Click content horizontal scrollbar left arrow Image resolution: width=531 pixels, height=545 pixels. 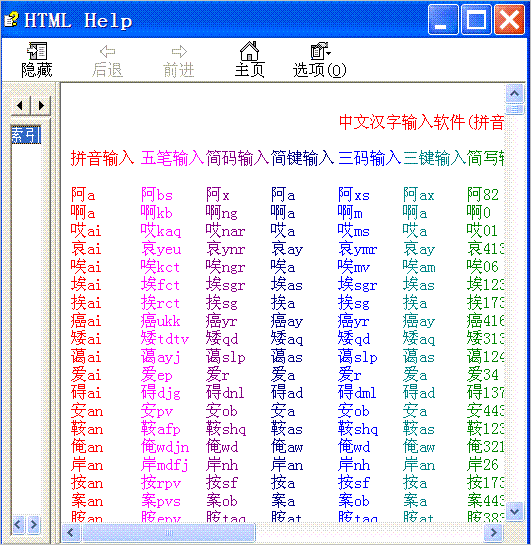tap(71, 532)
